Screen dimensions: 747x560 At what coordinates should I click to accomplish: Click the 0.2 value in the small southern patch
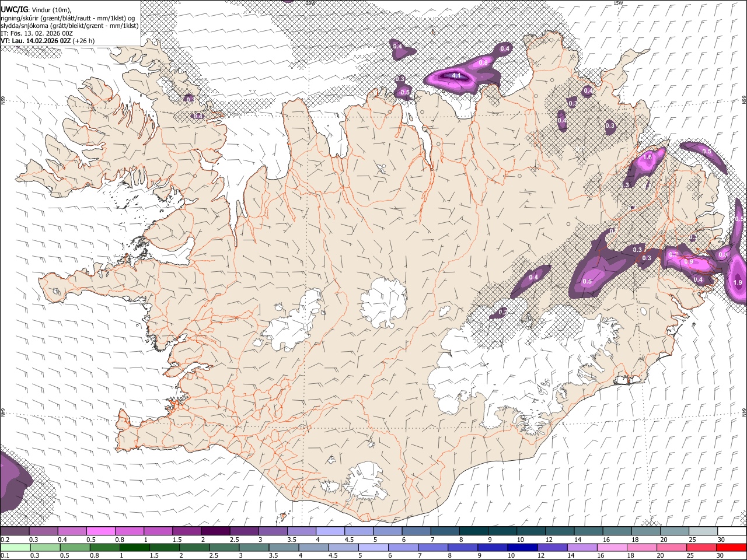(503, 313)
